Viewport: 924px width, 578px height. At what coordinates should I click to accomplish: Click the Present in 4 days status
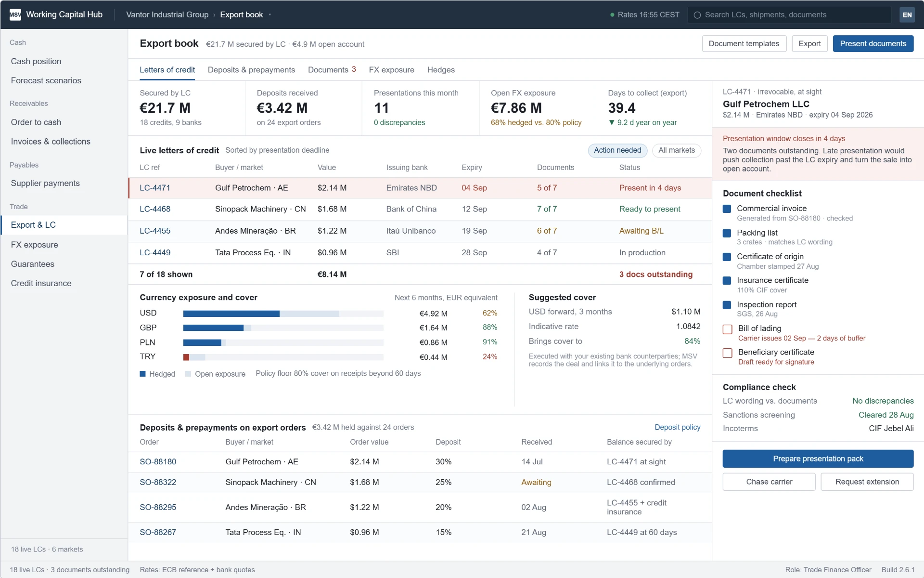click(650, 188)
